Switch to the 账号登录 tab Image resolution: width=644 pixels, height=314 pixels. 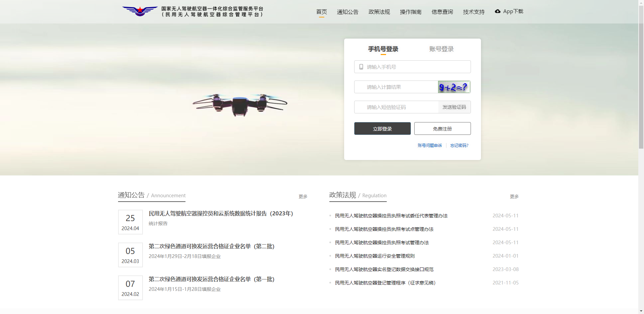point(441,49)
